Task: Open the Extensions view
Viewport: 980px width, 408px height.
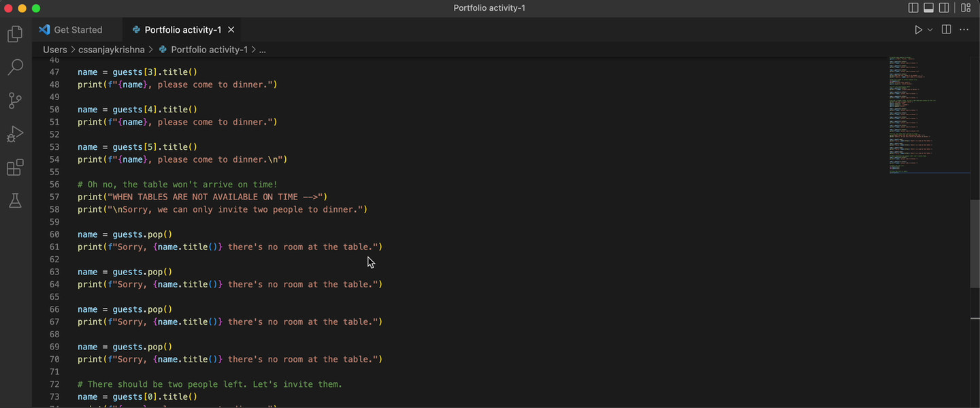Action: (x=14, y=167)
